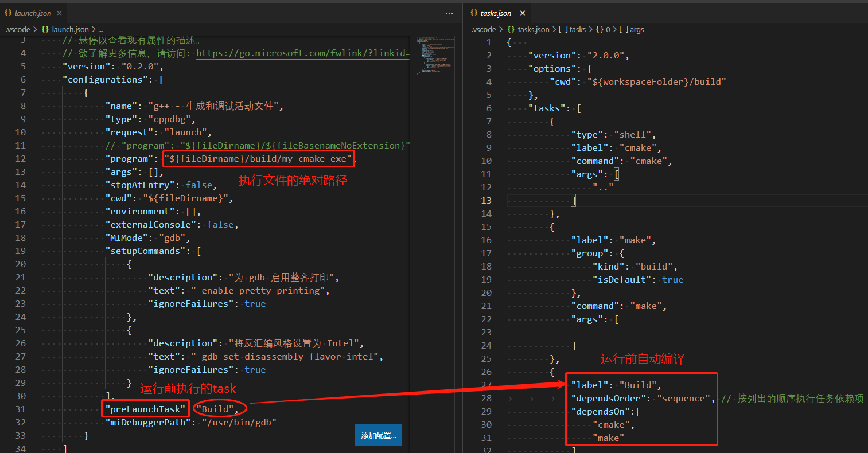Click line number 27 in tasks.json
Screen dimensions: 868x453
(x=486, y=385)
